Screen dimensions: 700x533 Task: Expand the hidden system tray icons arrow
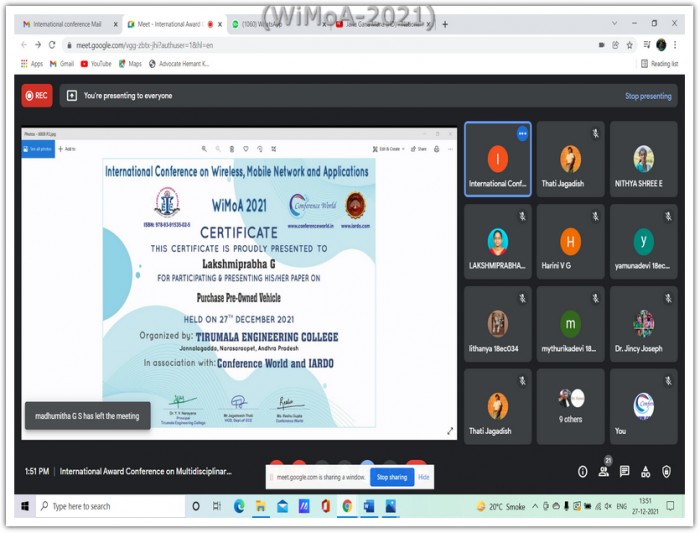point(535,506)
